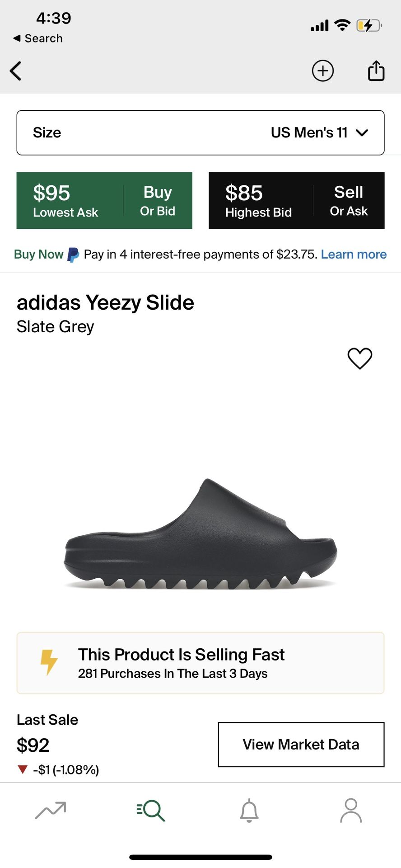Viewport: 401px width, 868px height.
Task: Select the search tab icon
Action: coord(151,810)
